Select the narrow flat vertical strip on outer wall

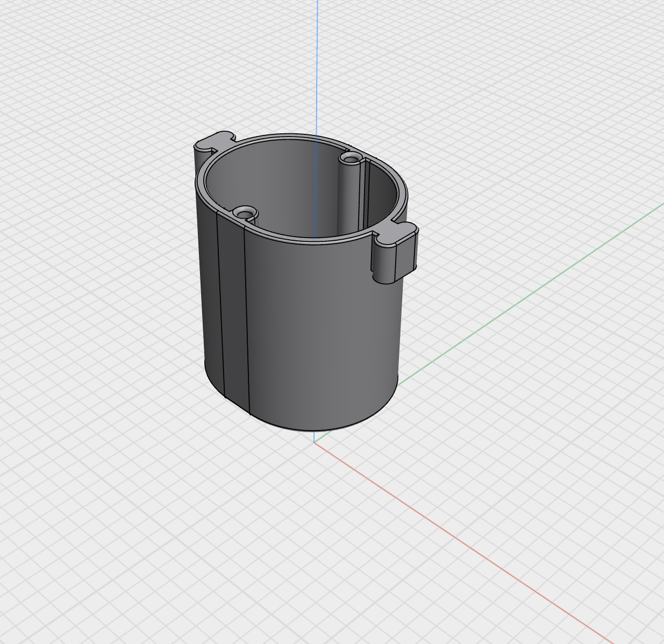pos(233,312)
